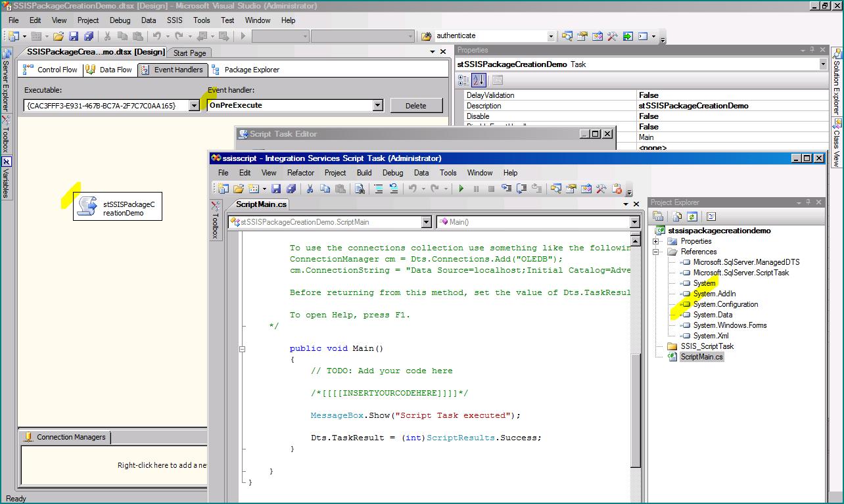Screen dimensions: 844x504
Task: Click Show All Files icon in Project Explorer
Action: (677, 216)
